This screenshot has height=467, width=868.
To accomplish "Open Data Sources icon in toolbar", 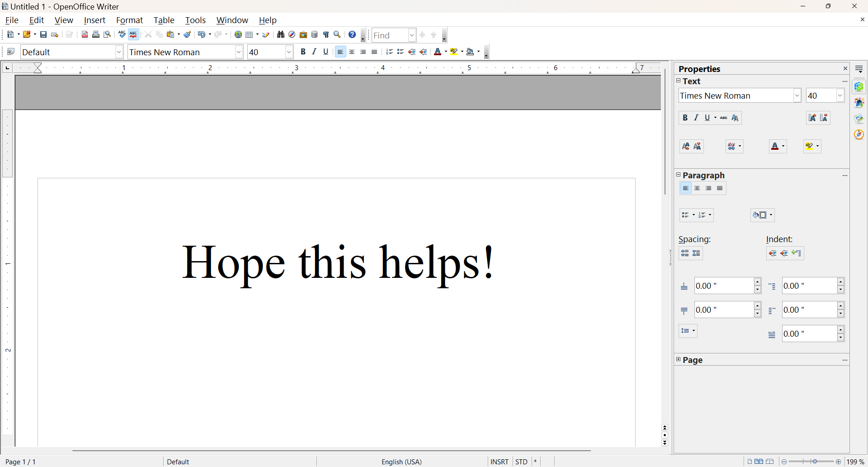I will (x=315, y=35).
